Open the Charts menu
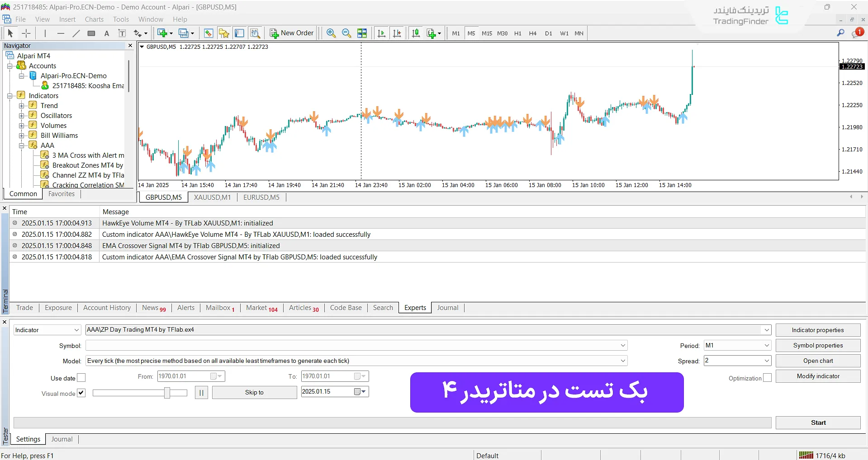This screenshot has height=460, width=868. click(x=94, y=19)
